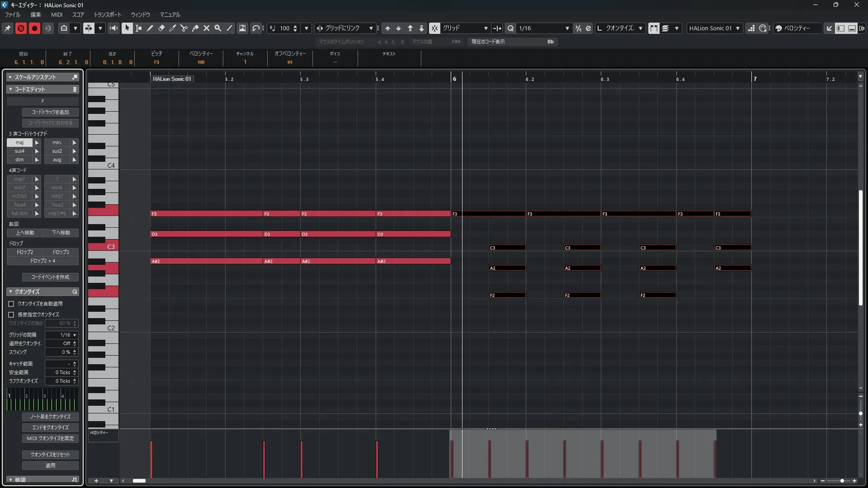868x488 pixels.
Task: Enable クオンタイズを自動適用 checkbox
Action: [11, 304]
